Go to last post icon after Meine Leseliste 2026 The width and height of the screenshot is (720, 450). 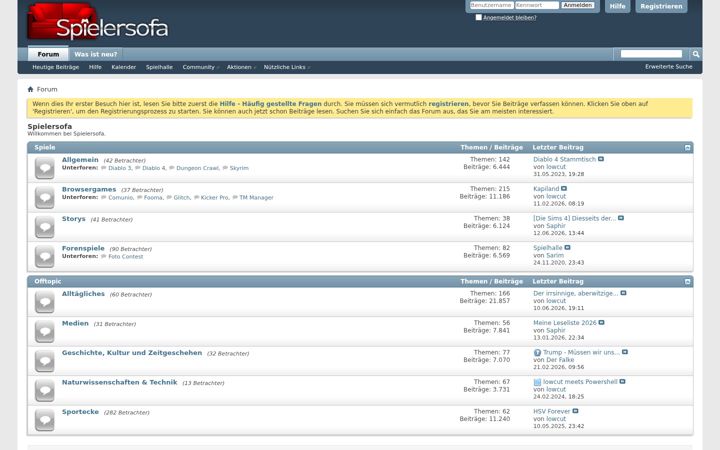[602, 323]
